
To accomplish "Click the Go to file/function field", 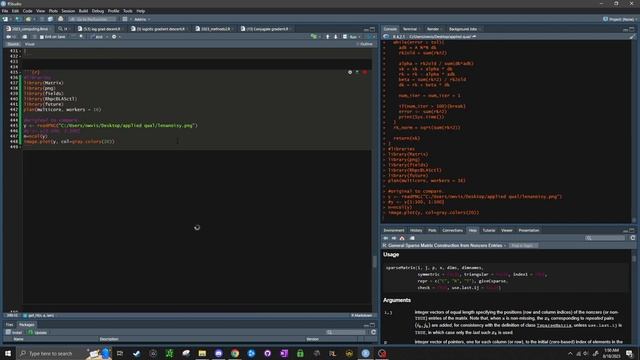I will pyautogui.click(x=92, y=19).
